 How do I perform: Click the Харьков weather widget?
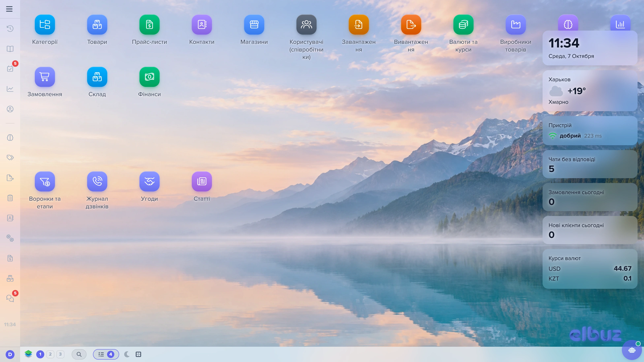coord(590,91)
